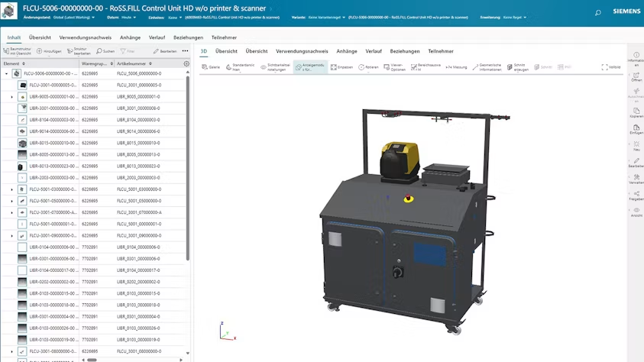Click the vertical scrollbar of structure table
The width and height of the screenshot is (644, 362).
click(188, 168)
